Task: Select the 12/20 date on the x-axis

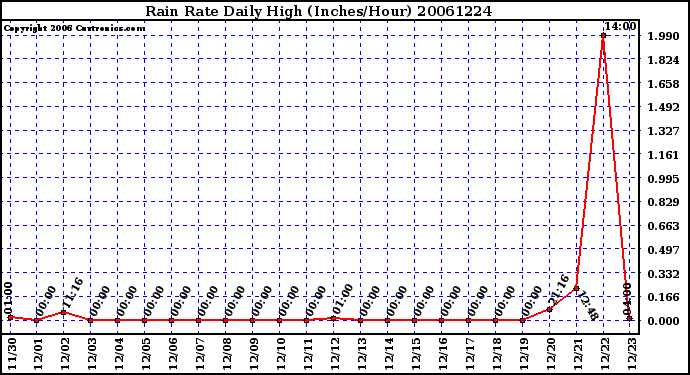Action: (x=551, y=354)
